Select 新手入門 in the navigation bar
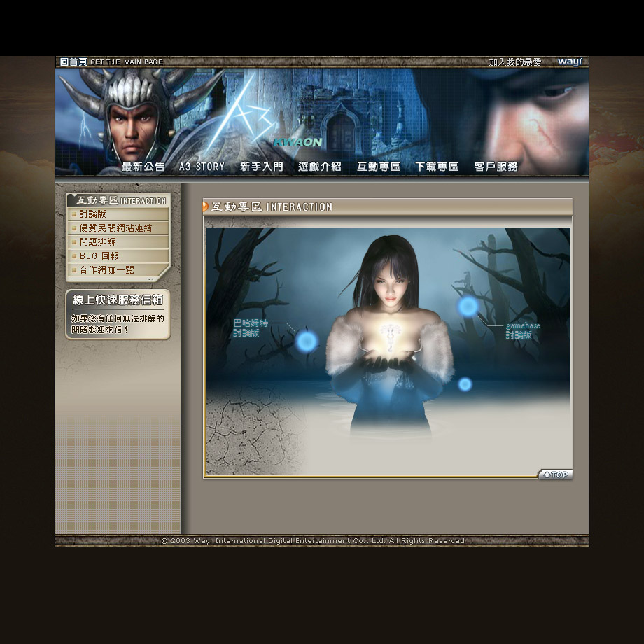 point(262,167)
